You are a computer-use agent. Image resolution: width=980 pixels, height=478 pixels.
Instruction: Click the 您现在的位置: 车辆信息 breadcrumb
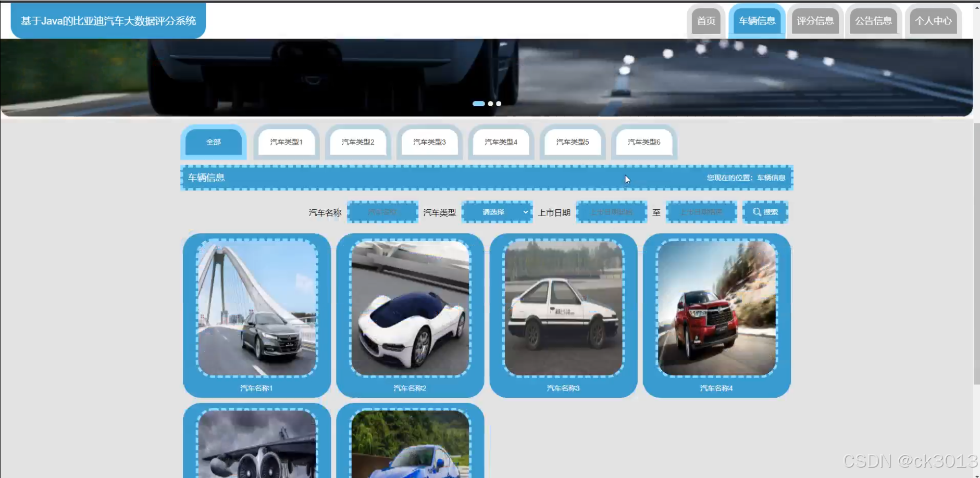[x=746, y=178]
